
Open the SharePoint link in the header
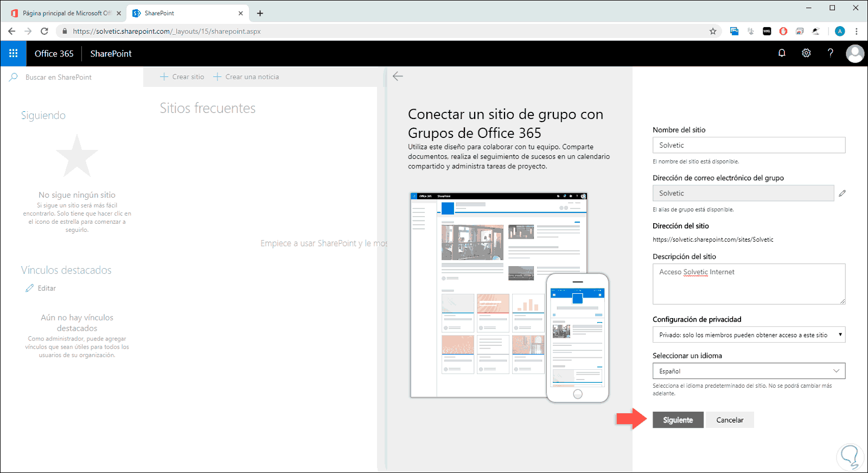(111, 53)
